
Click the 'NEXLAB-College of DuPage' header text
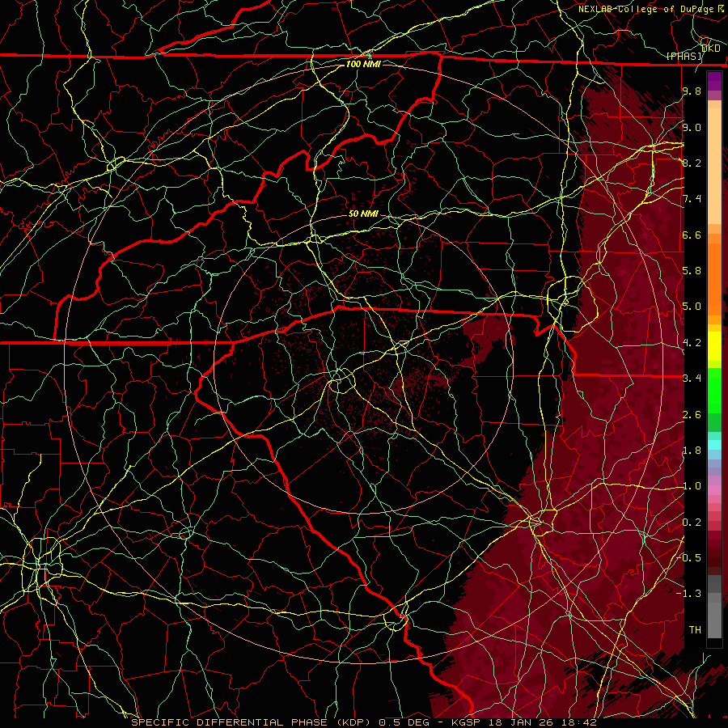tap(646, 9)
